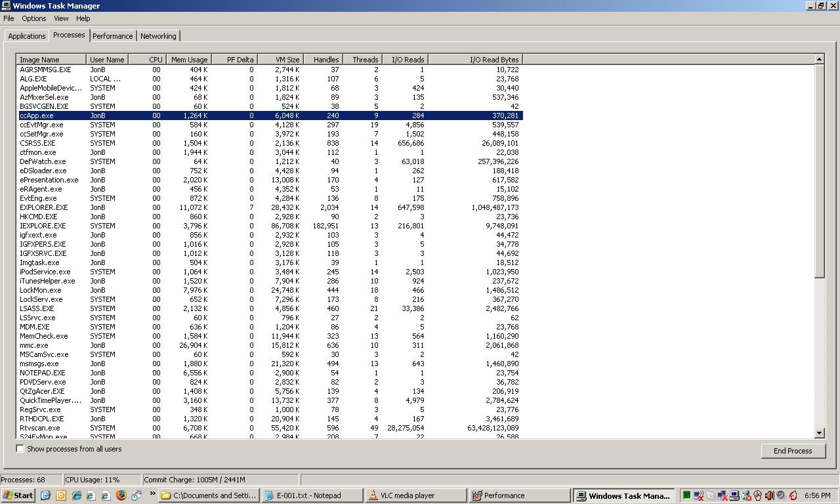The image size is (840, 504).
Task: Open the Networking tab
Action: tap(158, 36)
